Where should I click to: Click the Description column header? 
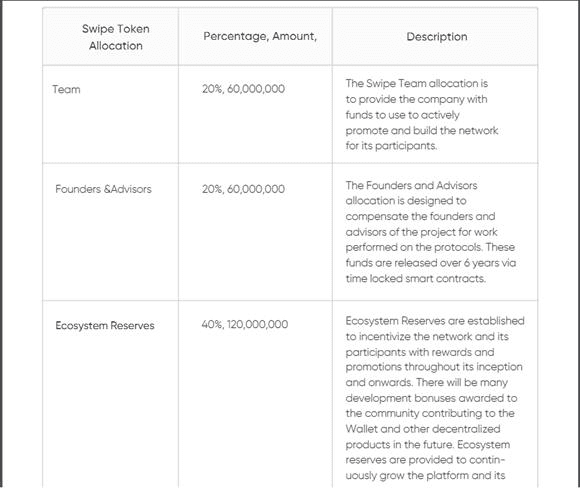437,37
